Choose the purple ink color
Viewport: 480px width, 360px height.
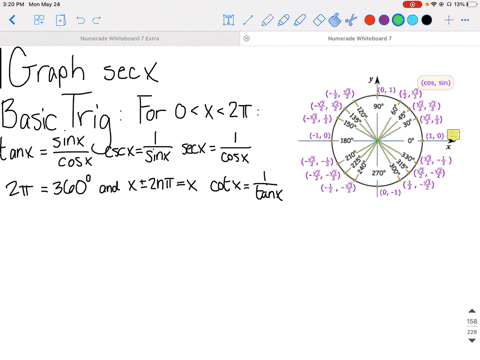point(384,20)
